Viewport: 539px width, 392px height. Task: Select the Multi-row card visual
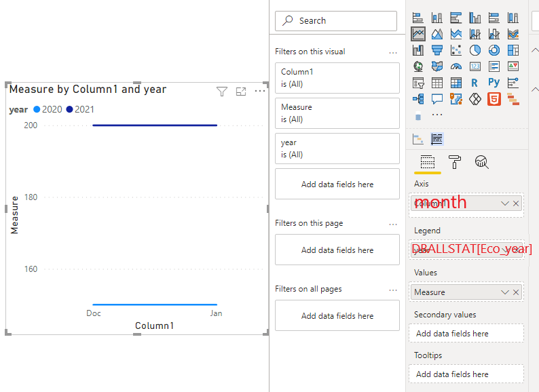coord(494,66)
